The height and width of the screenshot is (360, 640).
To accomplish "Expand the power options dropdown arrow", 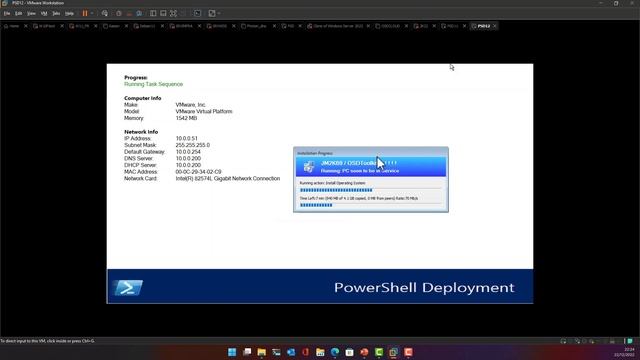I will click(x=92, y=13).
